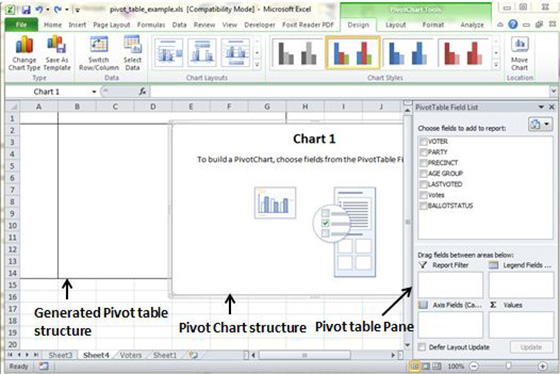Open PivotTable Field List pane options arrow
560x374 pixels.
pos(541,107)
